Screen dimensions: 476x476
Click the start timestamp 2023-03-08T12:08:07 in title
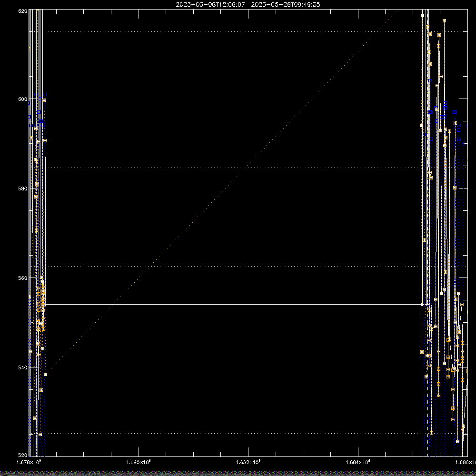210,5
